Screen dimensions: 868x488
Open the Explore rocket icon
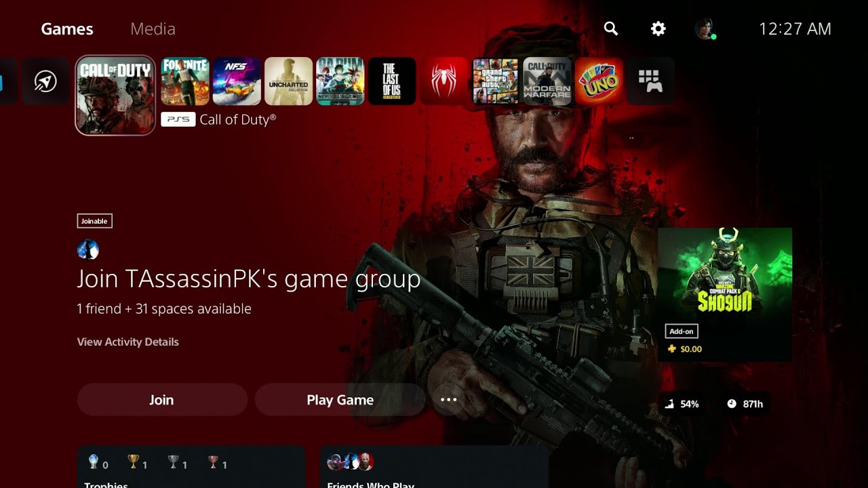(45, 81)
